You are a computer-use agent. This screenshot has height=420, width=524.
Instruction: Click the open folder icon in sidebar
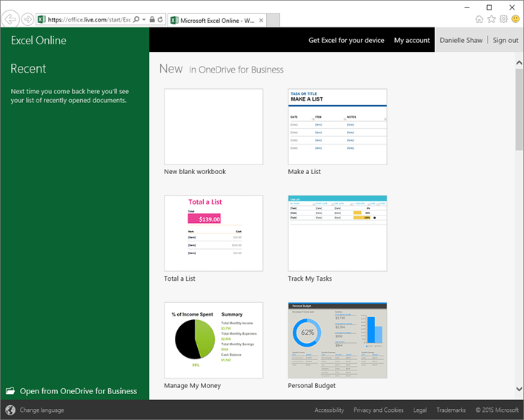(10, 390)
